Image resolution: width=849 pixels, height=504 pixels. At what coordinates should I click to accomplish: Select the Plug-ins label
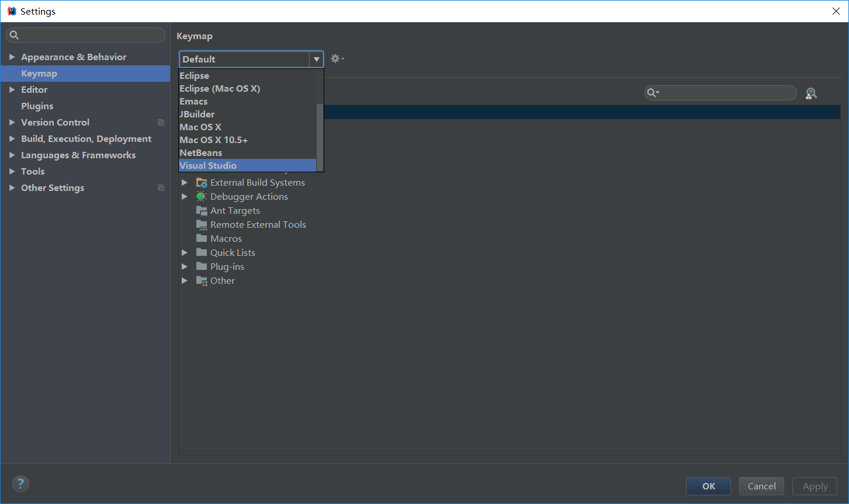click(227, 267)
